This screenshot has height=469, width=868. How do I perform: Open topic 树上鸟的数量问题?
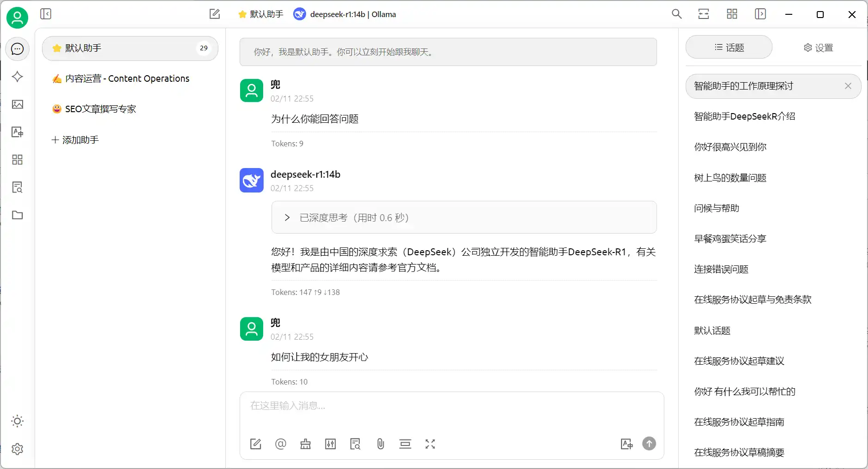pos(773,178)
